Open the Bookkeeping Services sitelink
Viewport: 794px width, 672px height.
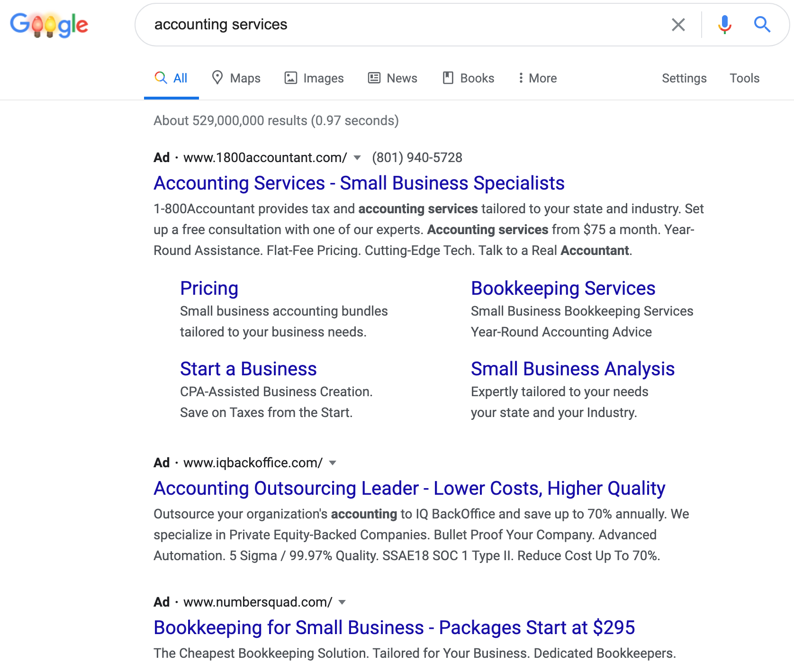pos(563,288)
